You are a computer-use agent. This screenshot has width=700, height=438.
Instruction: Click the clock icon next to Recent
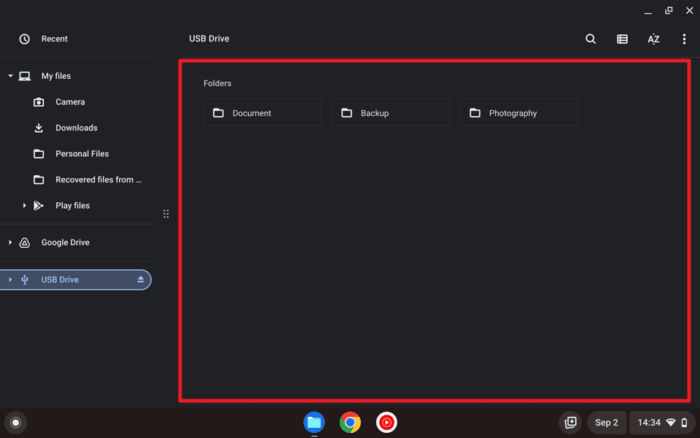(25, 39)
